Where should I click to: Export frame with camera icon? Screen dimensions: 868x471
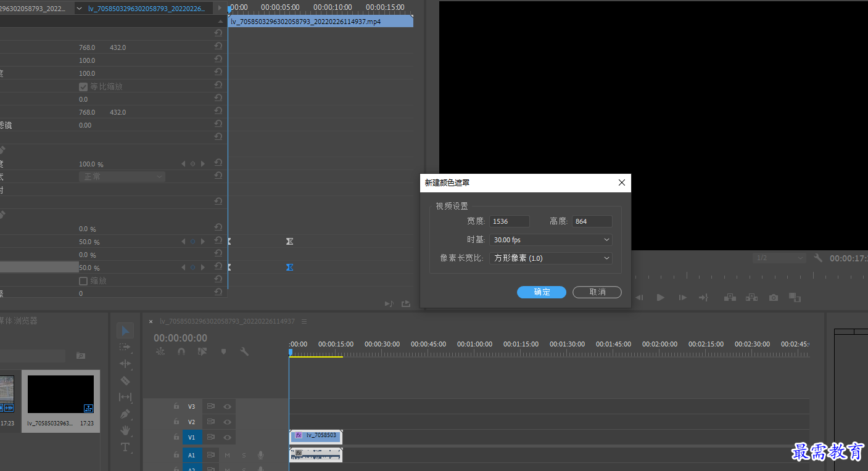[x=774, y=297]
